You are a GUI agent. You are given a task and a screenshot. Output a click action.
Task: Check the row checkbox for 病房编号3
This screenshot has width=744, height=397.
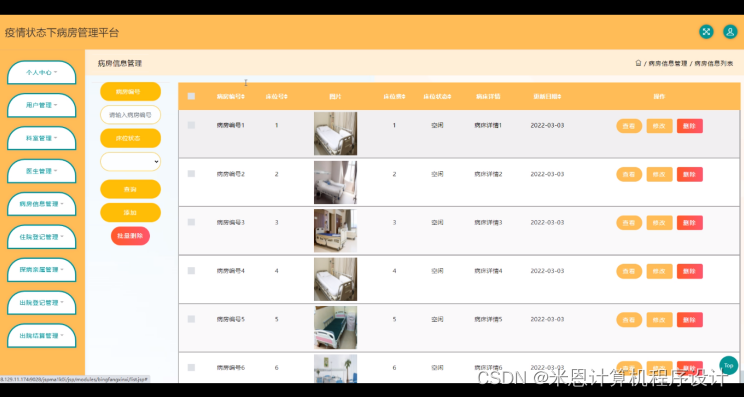[x=191, y=222]
